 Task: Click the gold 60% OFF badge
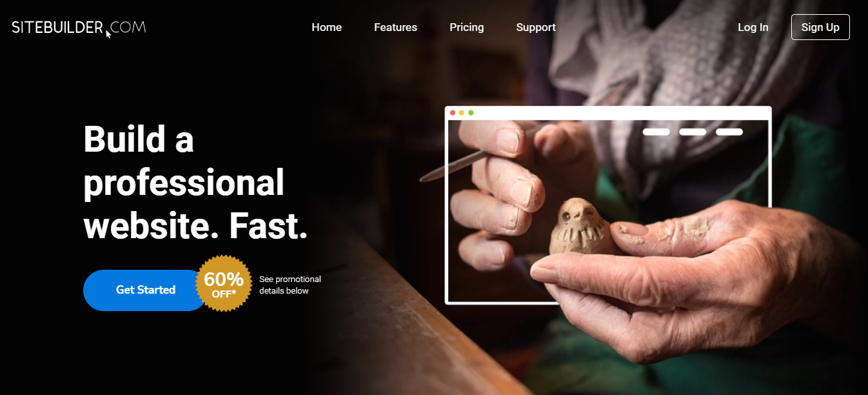tap(223, 284)
